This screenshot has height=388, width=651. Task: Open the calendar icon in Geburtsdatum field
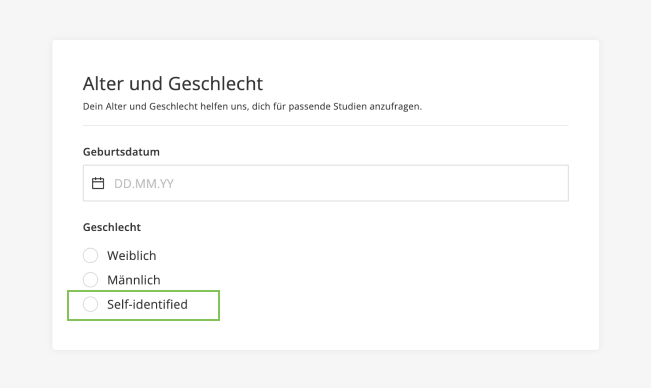pyautogui.click(x=98, y=183)
